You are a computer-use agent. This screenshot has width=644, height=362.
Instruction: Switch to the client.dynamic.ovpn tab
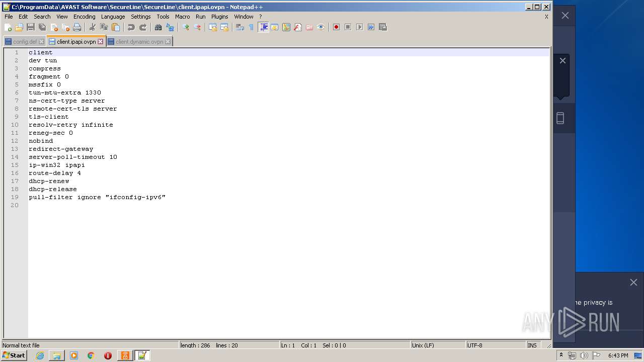coord(139,42)
